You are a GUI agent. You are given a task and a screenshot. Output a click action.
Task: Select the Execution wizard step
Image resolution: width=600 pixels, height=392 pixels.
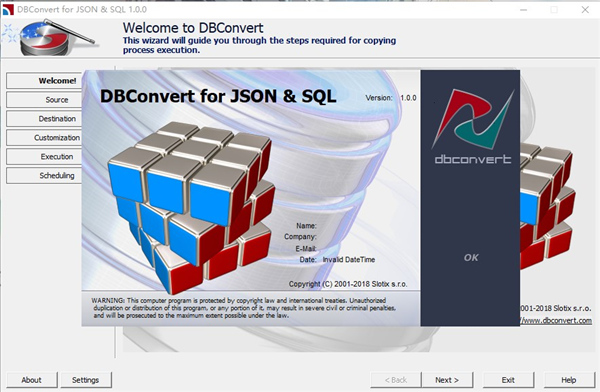click(x=44, y=157)
